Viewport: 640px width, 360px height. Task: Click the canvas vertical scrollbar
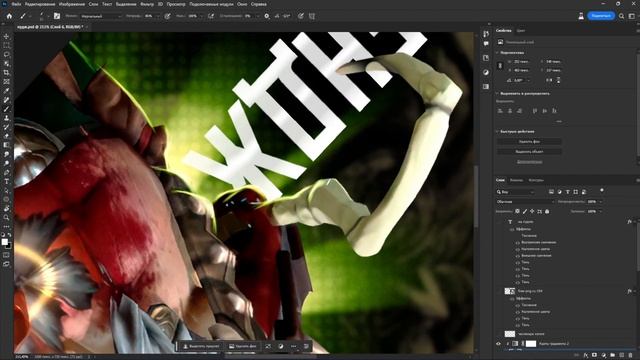476,196
